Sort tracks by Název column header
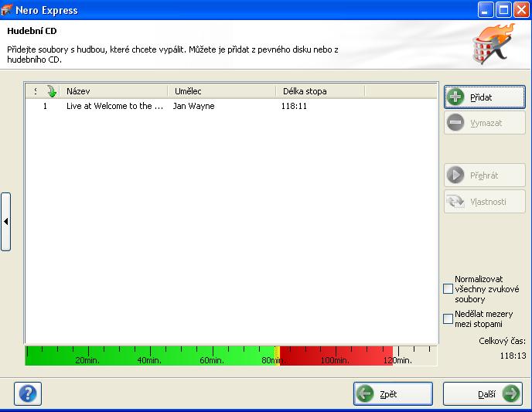The width and height of the screenshot is (532, 412). (x=114, y=91)
